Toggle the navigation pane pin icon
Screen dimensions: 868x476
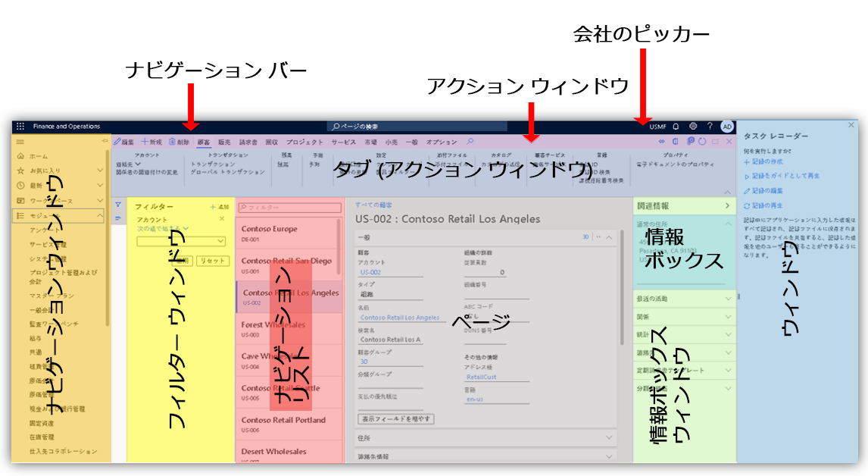point(104,141)
